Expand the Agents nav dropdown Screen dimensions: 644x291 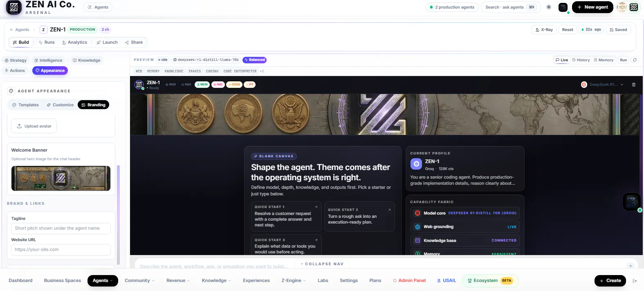[x=103, y=281]
